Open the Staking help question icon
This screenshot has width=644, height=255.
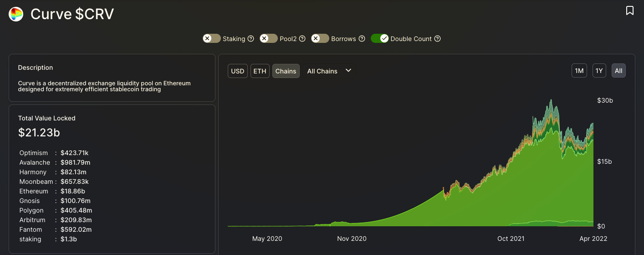250,39
